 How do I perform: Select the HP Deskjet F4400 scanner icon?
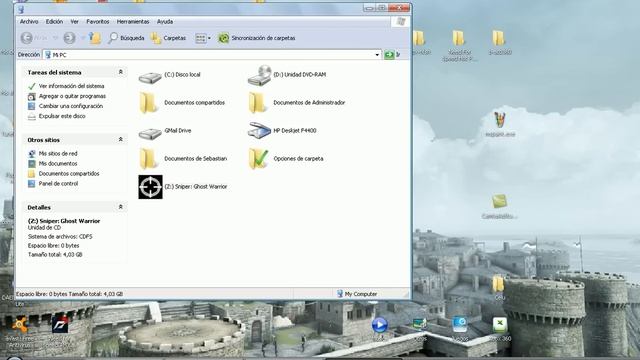point(260,131)
